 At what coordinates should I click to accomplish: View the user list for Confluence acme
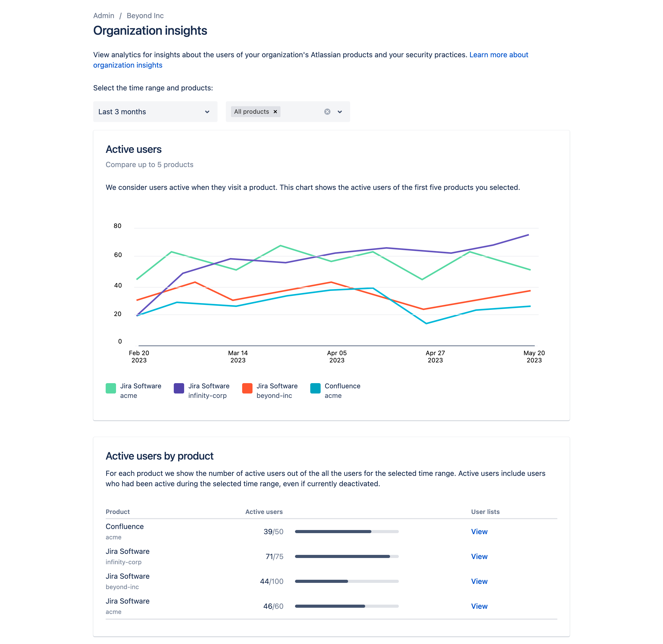pos(479,532)
